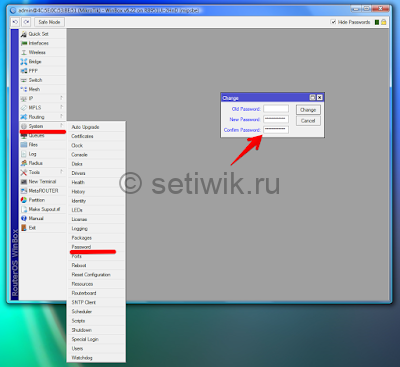Expand the System submenu arrow
The height and width of the screenshot is (367, 400).
[61, 126]
